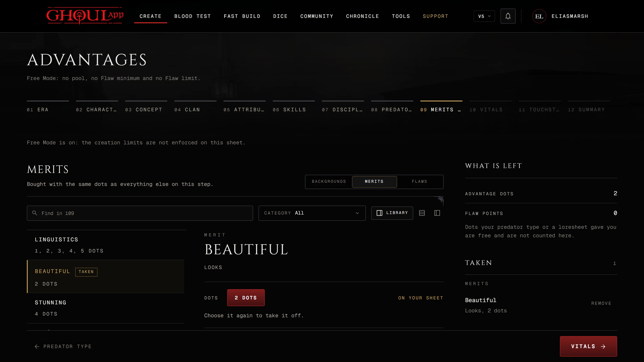Open the V5 edition dropdown
644x362 pixels.
[484, 16]
